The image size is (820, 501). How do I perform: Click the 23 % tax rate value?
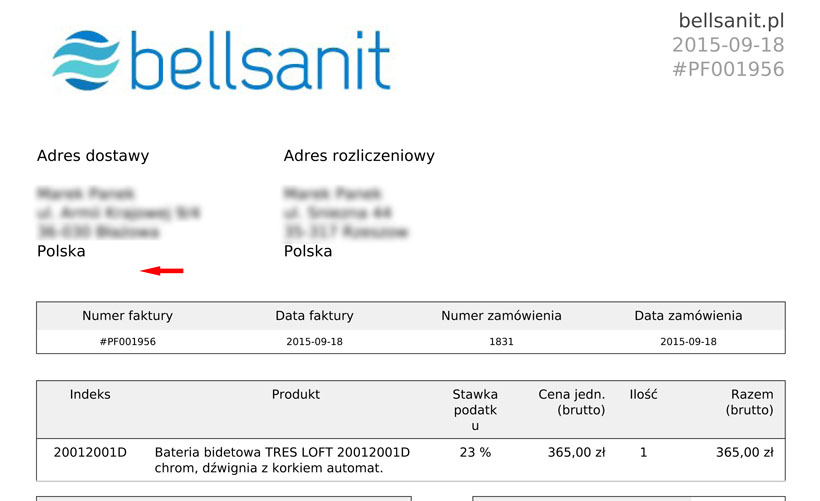(475, 452)
